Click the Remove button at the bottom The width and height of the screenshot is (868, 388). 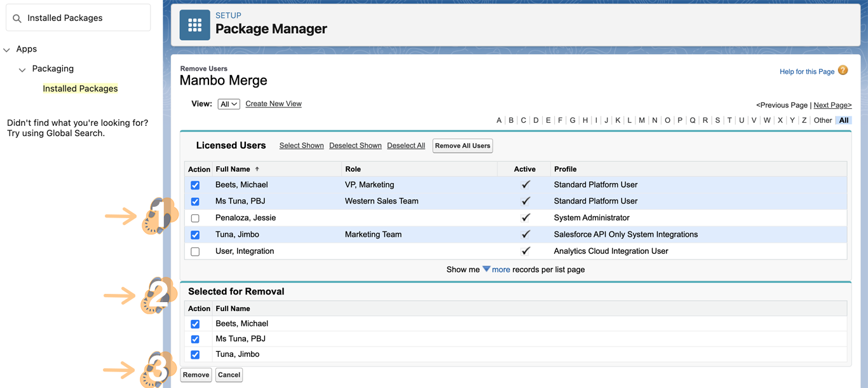[196, 375]
